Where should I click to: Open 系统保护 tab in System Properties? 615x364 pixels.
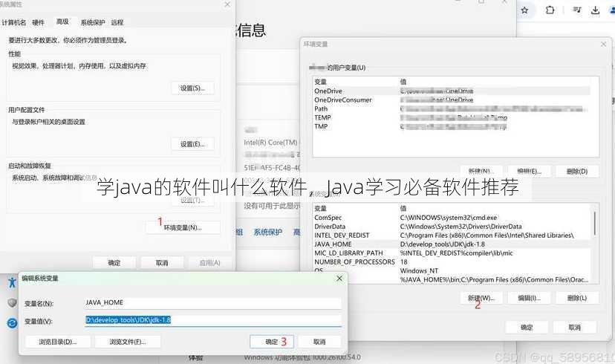pyautogui.click(x=93, y=22)
